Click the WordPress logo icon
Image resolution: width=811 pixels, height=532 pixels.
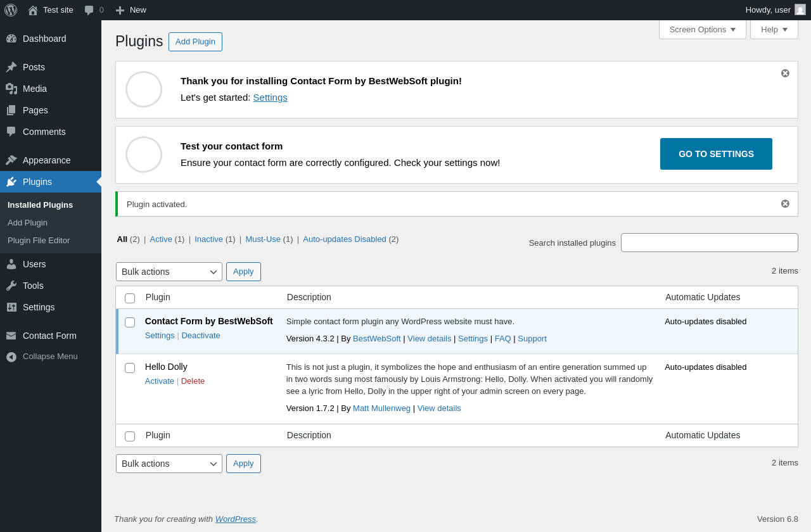[x=11, y=10]
